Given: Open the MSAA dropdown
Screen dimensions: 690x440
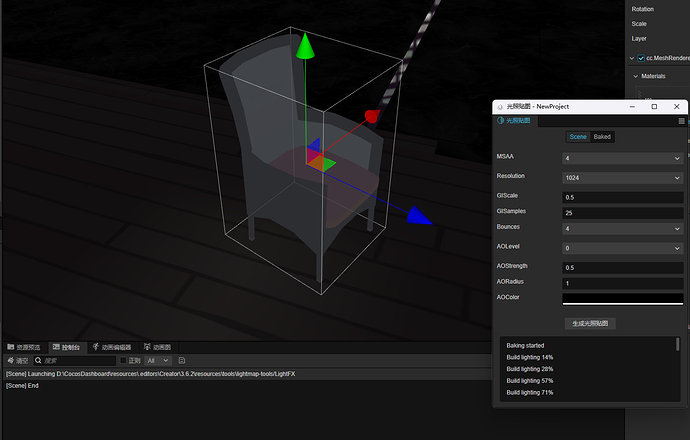Looking at the screenshot, I should pos(623,158).
